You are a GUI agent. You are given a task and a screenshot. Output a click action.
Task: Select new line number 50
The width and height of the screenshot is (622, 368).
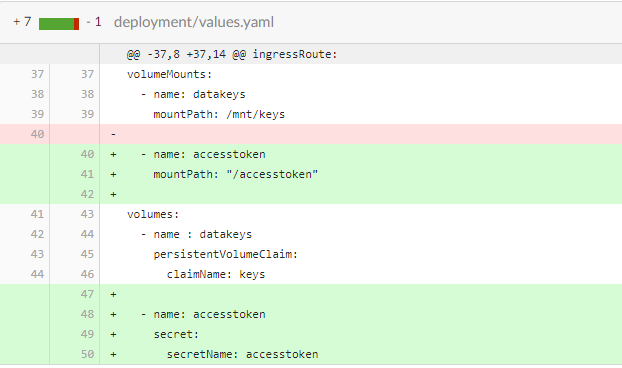[87, 354]
